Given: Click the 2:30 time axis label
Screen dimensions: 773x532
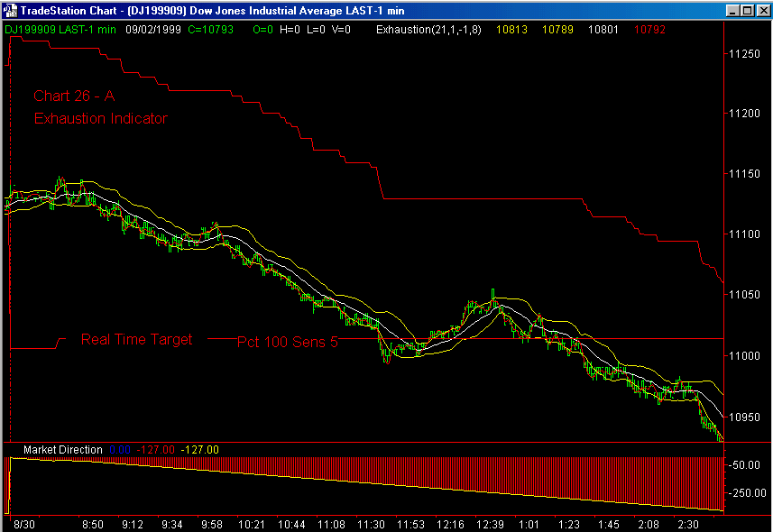Looking at the screenshot, I should (688, 525).
